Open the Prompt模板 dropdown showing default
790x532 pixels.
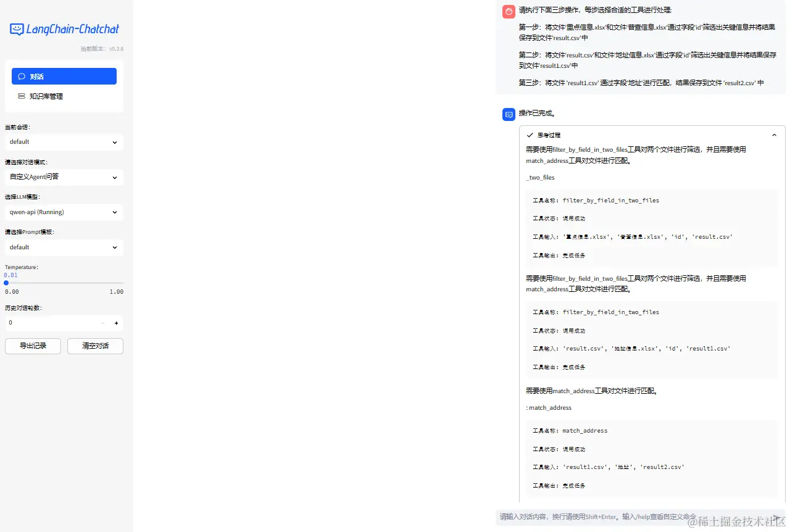[64, 247]
